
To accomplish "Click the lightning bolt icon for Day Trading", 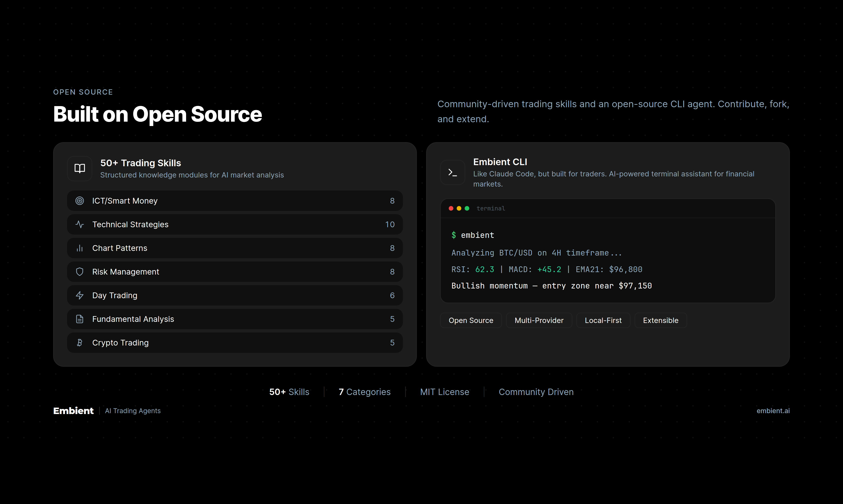I will [x=79, y=296].
